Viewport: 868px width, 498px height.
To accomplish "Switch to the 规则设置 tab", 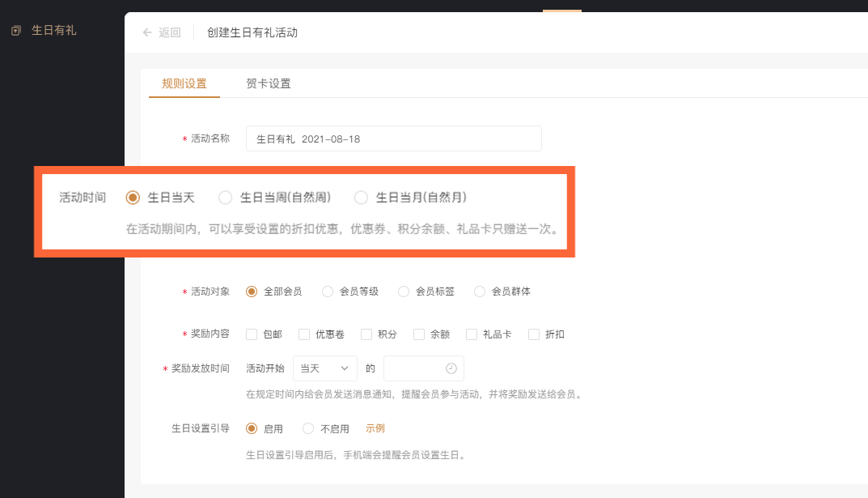I will pyautogui.click(x=184, y=83).
